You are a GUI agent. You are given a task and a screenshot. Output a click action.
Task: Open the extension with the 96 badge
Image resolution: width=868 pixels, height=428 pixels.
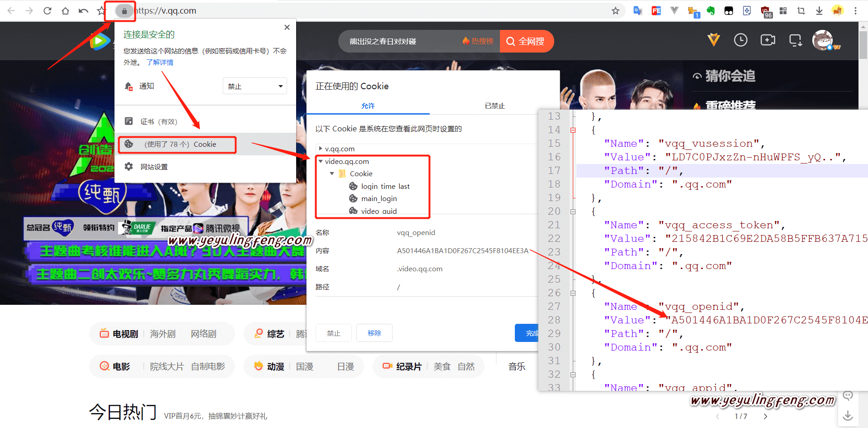pyautogui.click(x=766, y=11)
